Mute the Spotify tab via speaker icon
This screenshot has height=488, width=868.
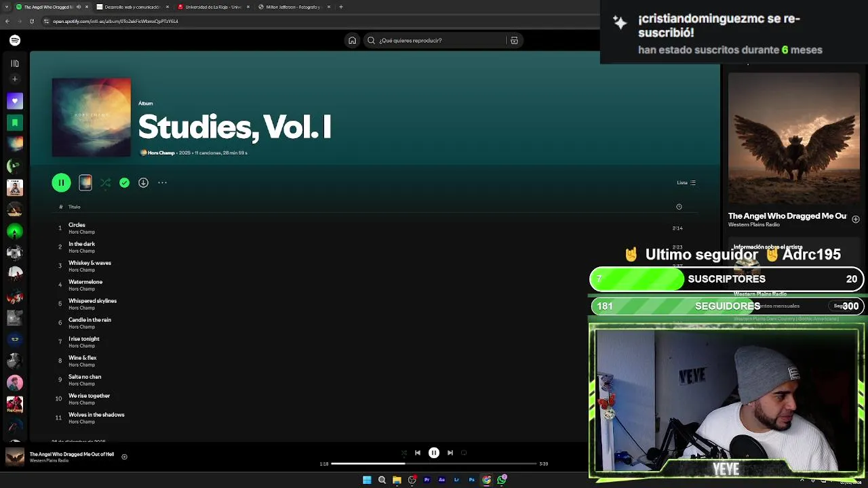[x=79, y=7]
